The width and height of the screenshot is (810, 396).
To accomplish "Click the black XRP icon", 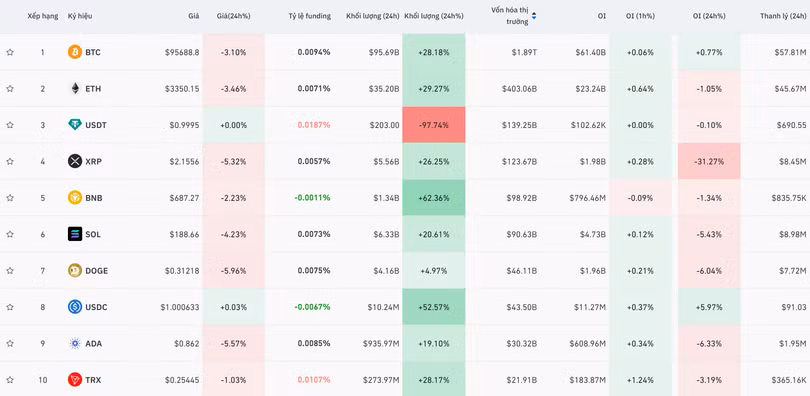I will click(75, 162).
